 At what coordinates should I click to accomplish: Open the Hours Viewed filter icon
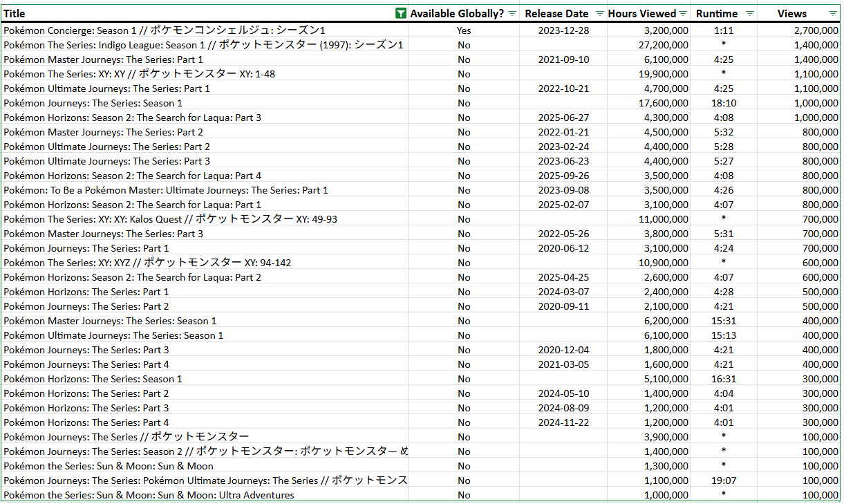[683, 14]
